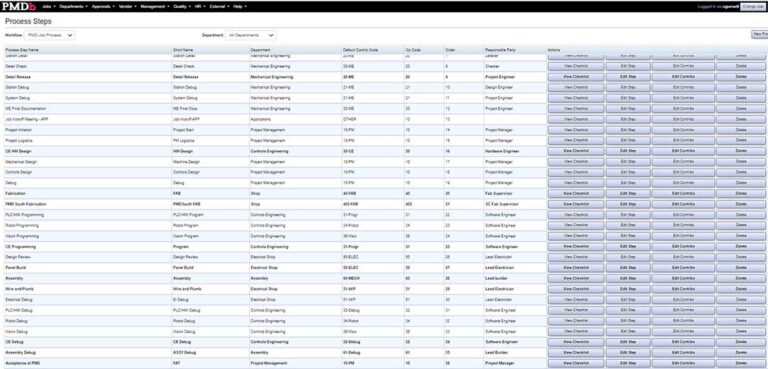The image size is (768, 369).
Task: Select the 'PMD South Fabrication' name cell
Action: point(88,204)
